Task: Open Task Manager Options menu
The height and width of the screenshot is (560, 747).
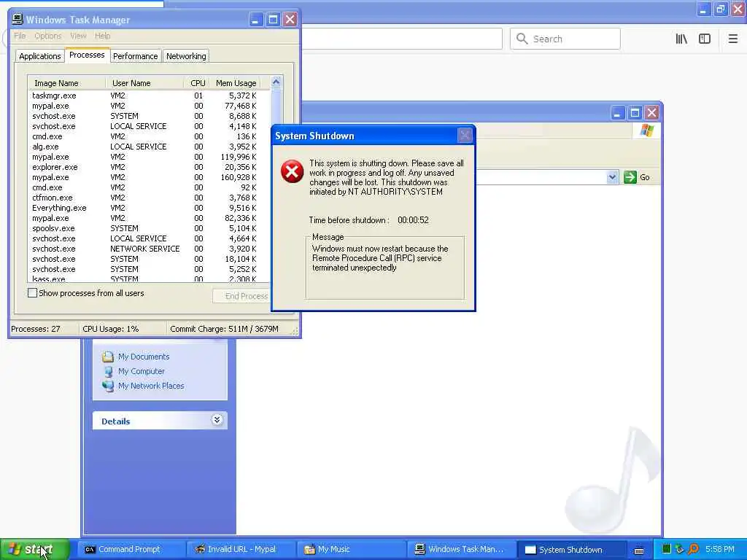Action: (47, 36)
